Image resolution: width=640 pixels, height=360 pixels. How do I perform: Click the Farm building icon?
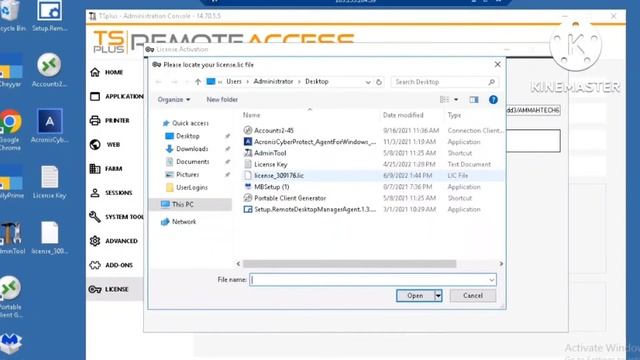pos(95,169)
